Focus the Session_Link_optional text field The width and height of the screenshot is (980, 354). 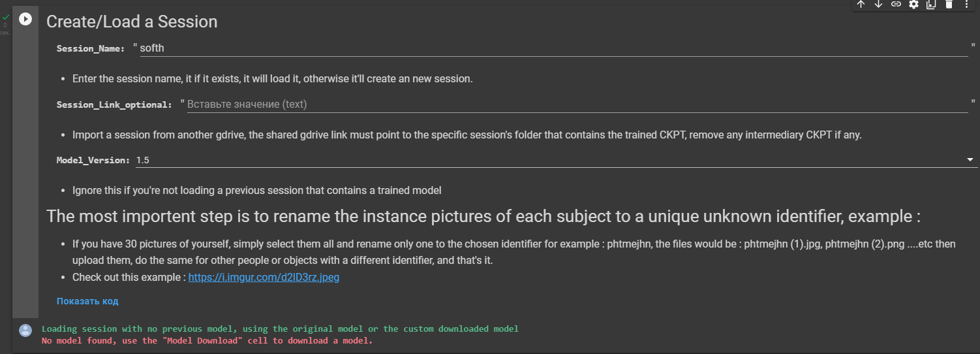577,104
